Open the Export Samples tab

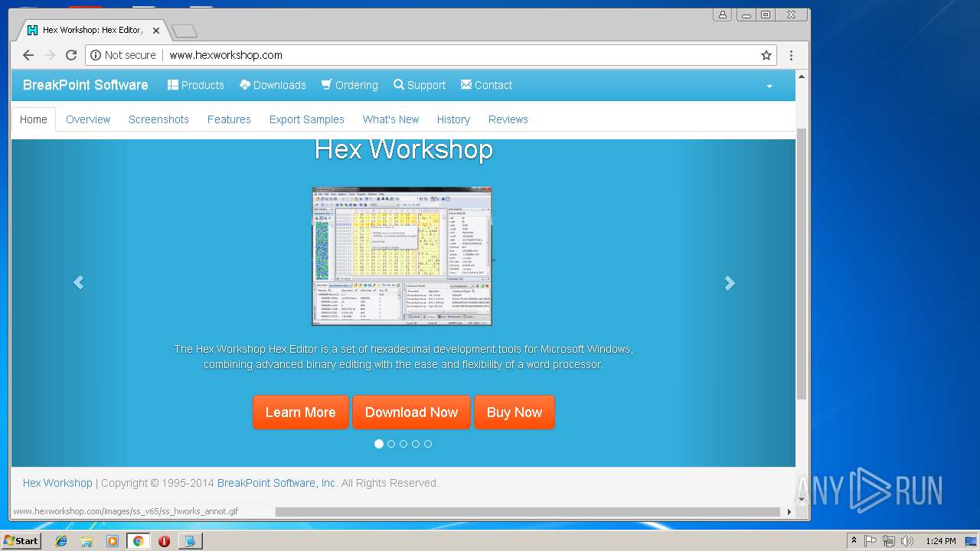(x=306, y=119)
